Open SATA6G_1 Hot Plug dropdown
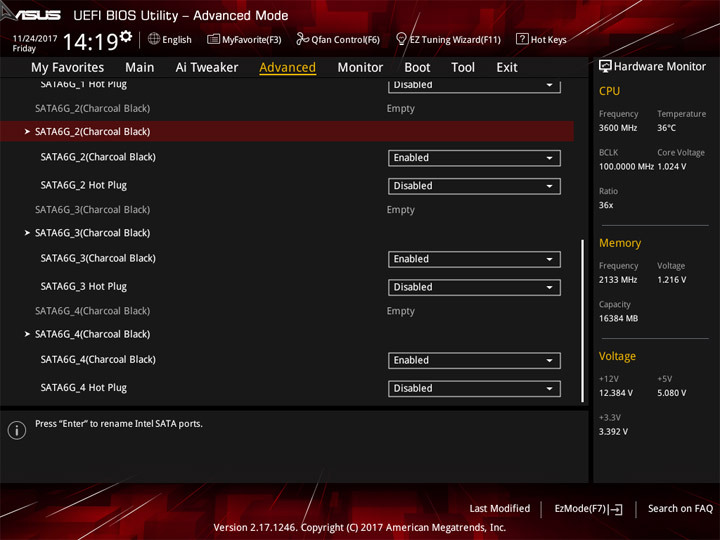Viewport: 720px width, 540px height. (474, 86)
